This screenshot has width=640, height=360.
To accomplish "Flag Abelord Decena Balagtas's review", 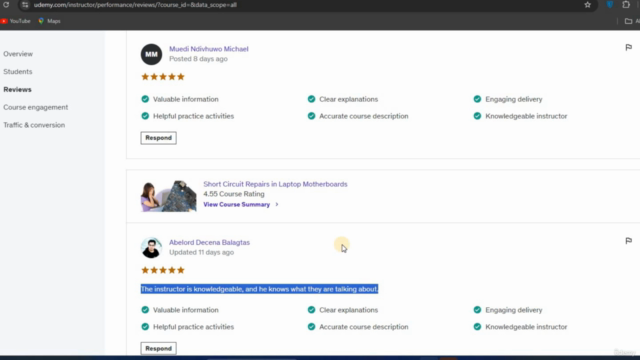I will (x=629, y=241).
